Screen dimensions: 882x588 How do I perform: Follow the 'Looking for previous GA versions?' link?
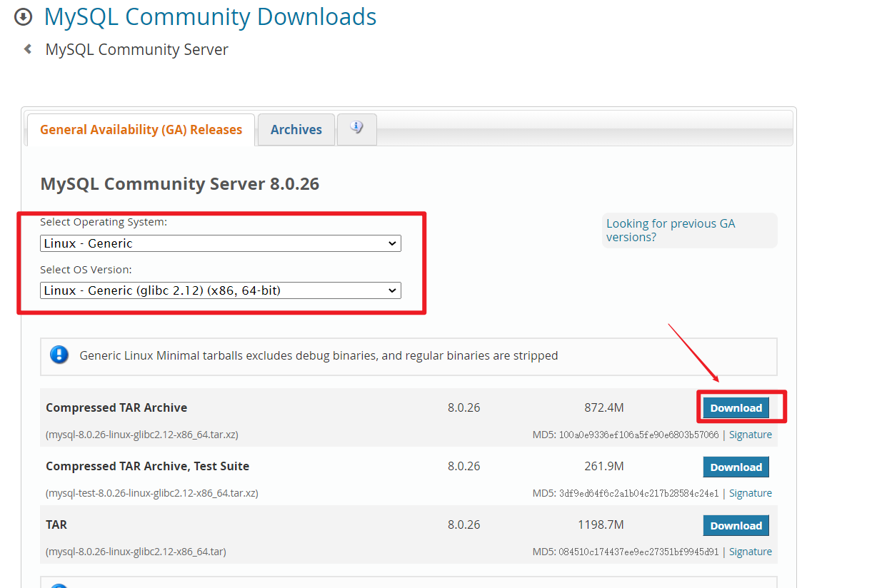(x=671, y=230)
